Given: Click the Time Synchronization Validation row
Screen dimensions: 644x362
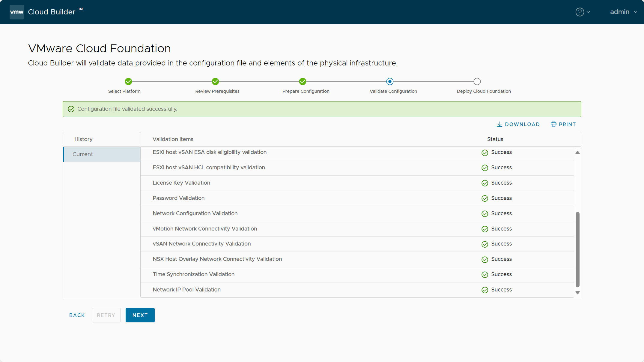Looking at the screenshot, I should click(x=357, y=275).
